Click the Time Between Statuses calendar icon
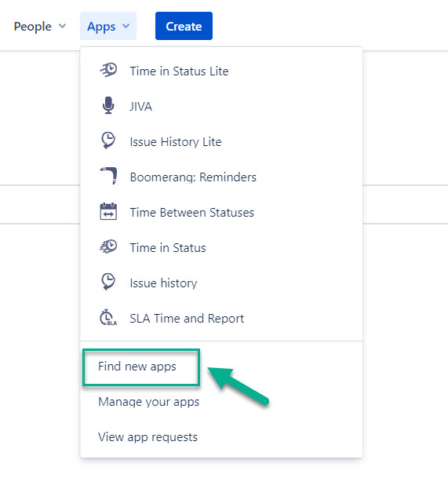The height and width of the screenshot is (500, 448). tap(108, 211)
